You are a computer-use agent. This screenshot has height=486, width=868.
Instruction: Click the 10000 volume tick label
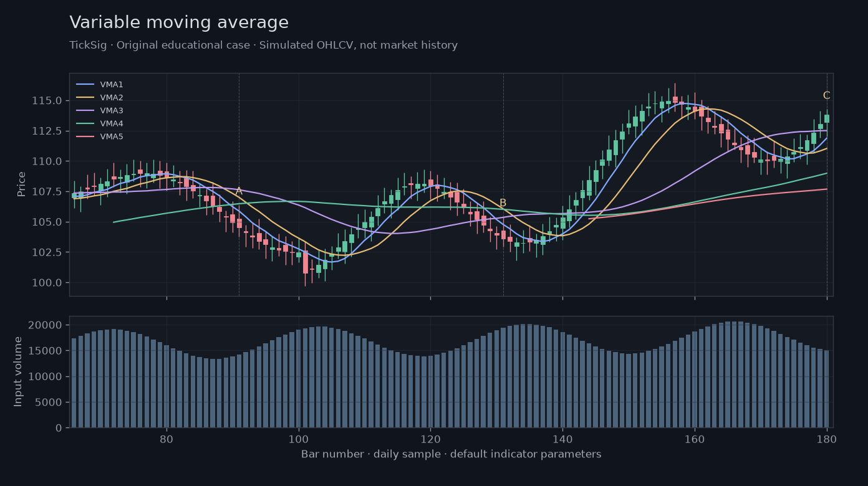(46, 377)
